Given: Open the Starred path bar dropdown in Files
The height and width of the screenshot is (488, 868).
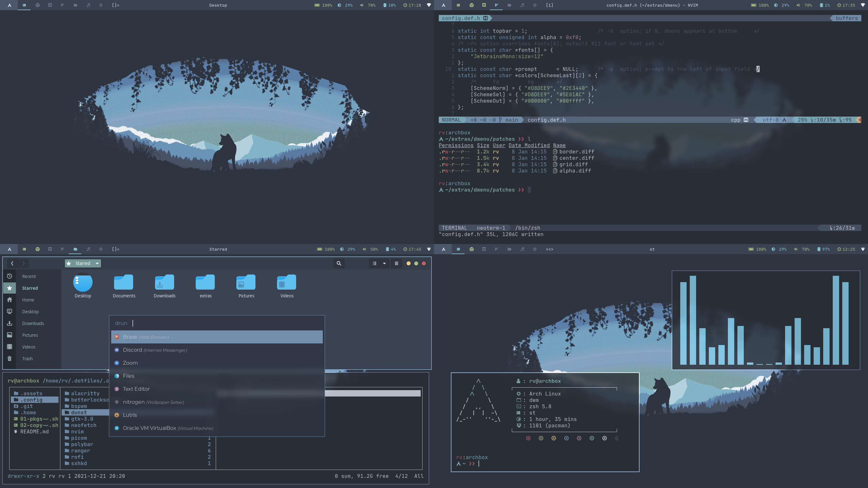Looking at the screenshot, I should [x=97, y=263].
